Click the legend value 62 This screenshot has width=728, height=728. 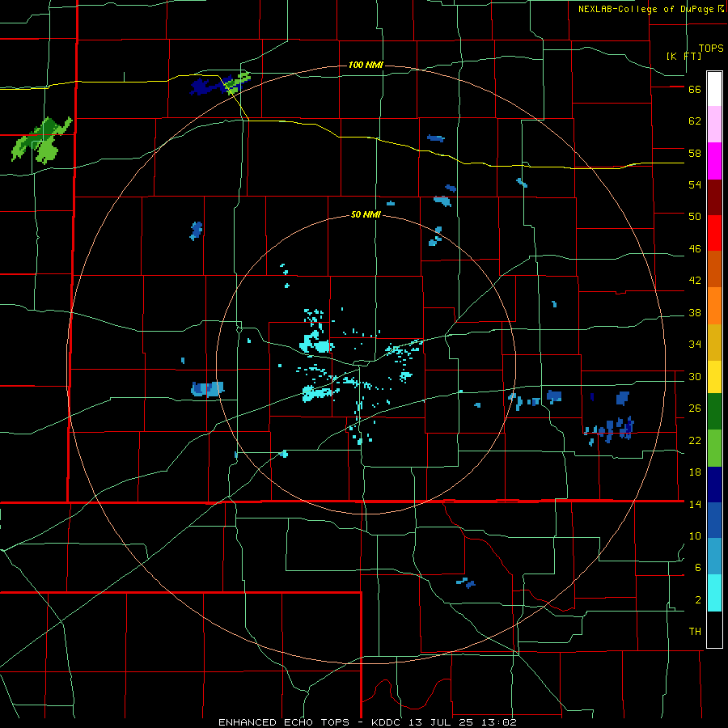click(x=695, y=121)
